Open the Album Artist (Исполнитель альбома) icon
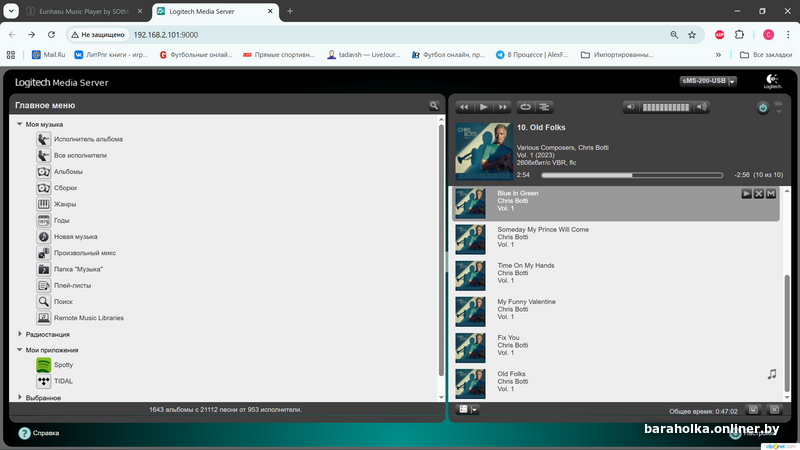The image size is (800, 450). coord(43,139)
